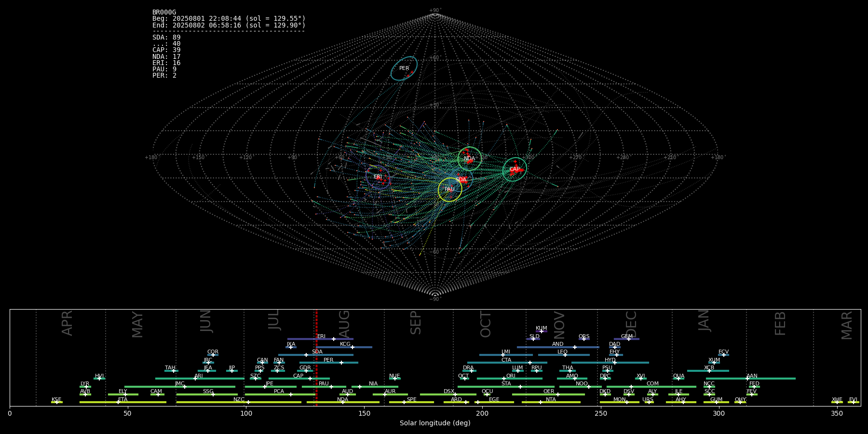Click the COM shower bar on the timeline
Viewport: 868px width, 434px height.
pos(652,386)
